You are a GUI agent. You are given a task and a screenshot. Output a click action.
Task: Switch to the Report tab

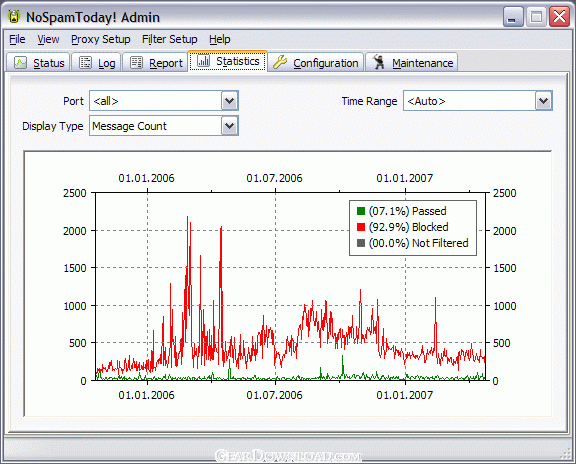(155, 62)
